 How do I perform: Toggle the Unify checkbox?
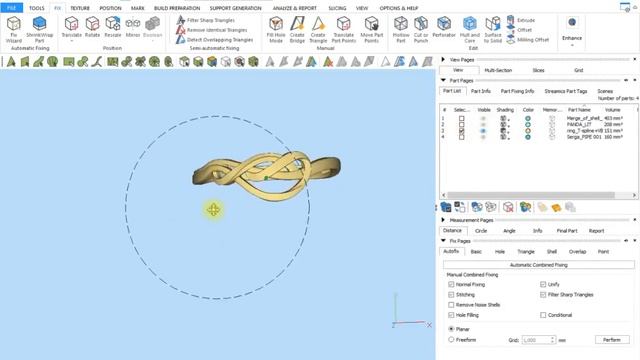pos(543,284)
